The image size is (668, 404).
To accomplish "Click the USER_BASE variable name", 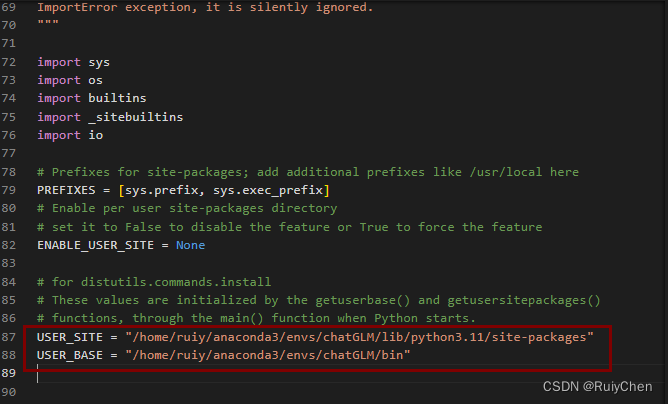I will tap(70, 355).
